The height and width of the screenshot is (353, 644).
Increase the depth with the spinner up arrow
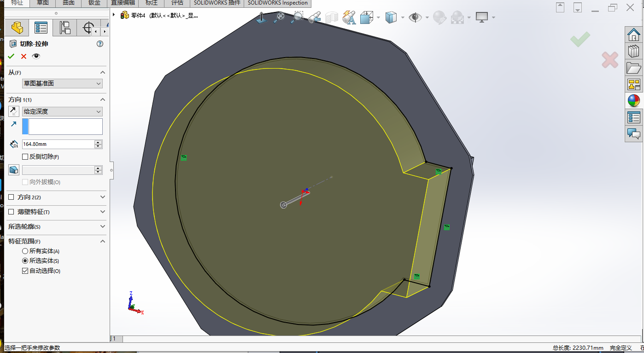[98, 142]
